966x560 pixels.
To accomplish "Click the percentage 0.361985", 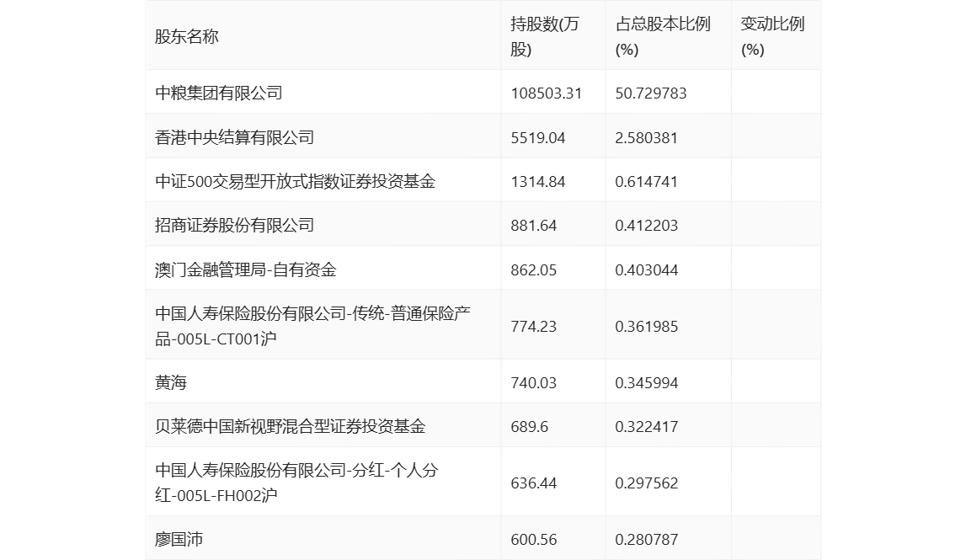I will [646, 326].
